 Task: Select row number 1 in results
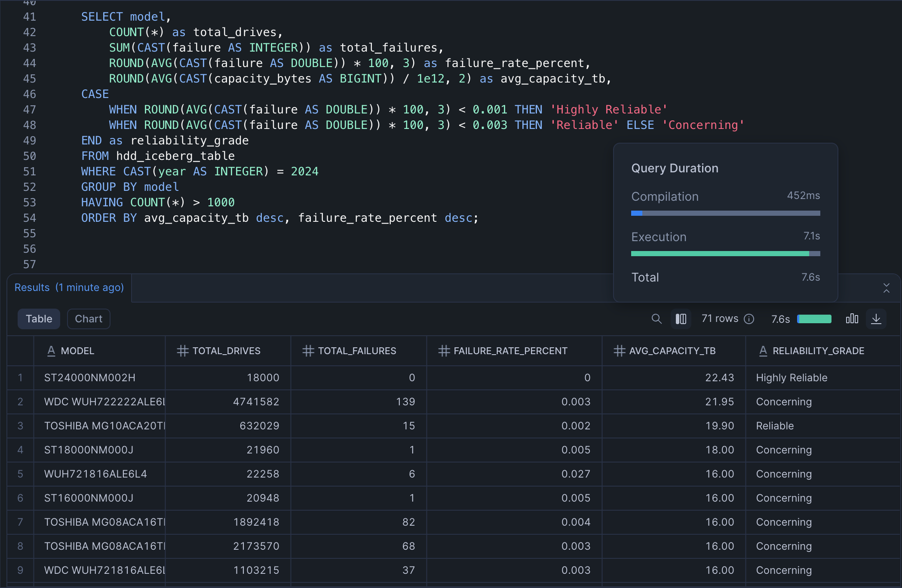20,378
